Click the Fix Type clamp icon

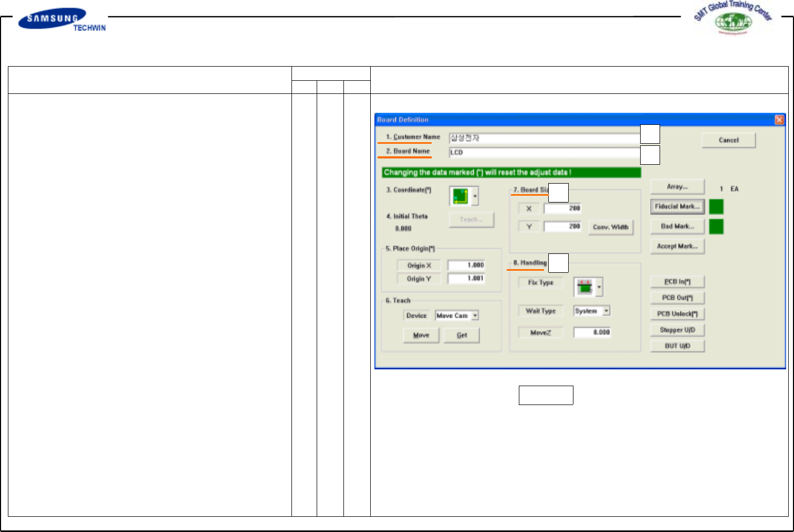click(x=584, y=287)
